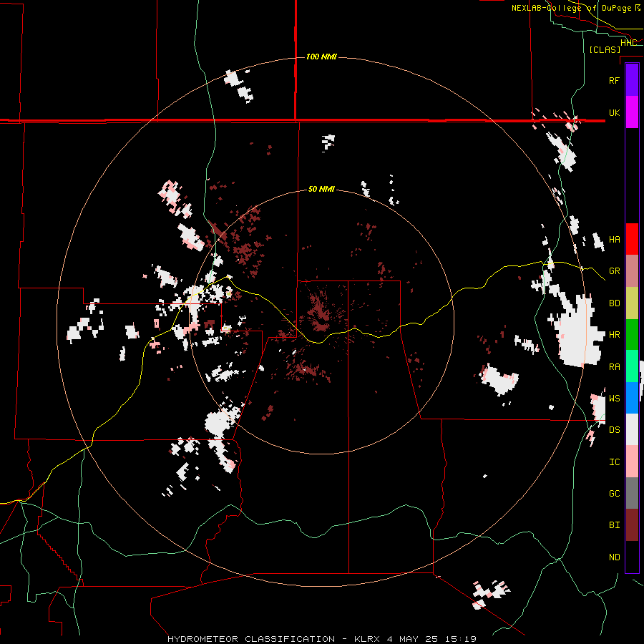Click the BD legend label
Screen dimensions: 644x644
[x=614, y=303]
